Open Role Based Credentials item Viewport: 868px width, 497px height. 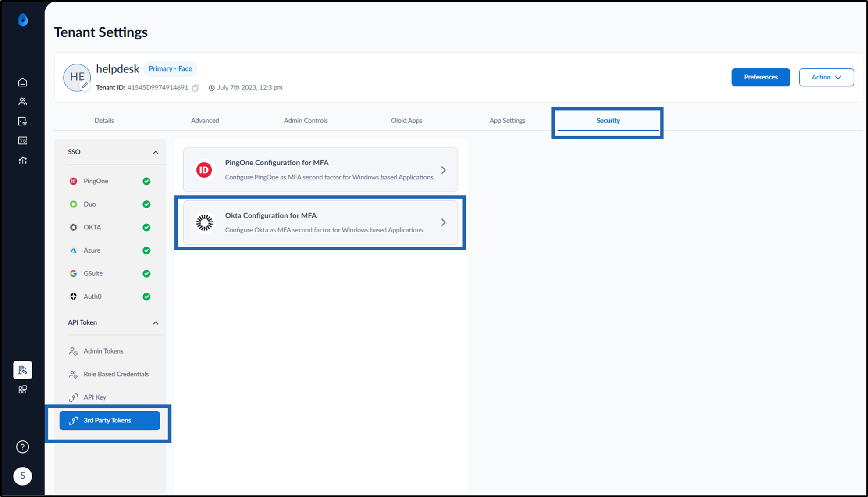click(x=109, y=374)
